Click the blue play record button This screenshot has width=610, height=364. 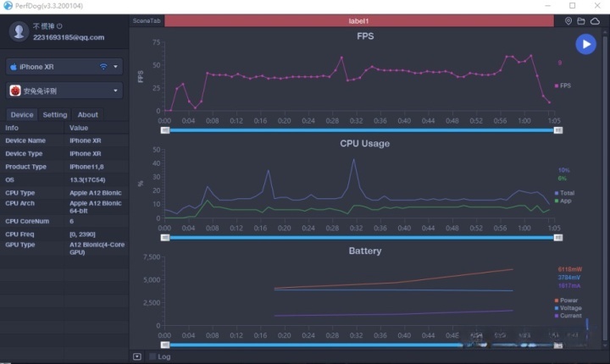585,44
